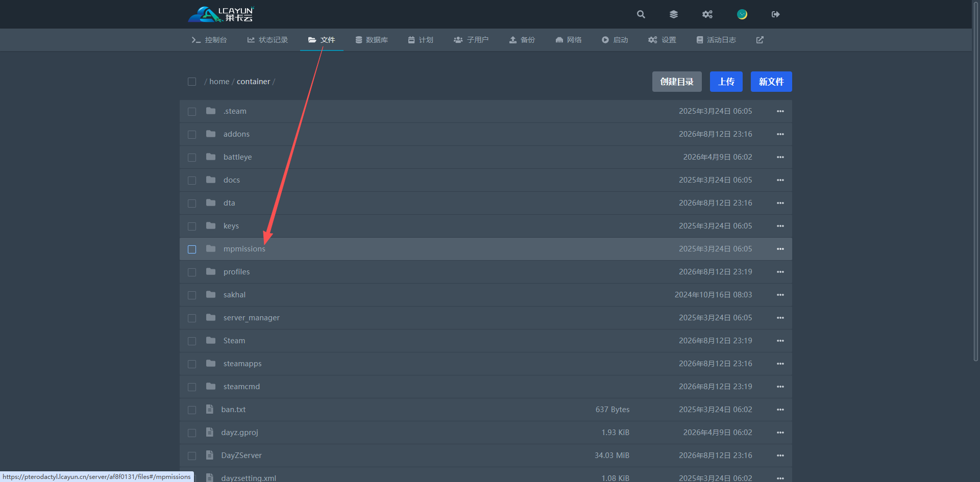Switch to the 状态记录 tab
The image size is (980, 482).
tap(267, 40)
